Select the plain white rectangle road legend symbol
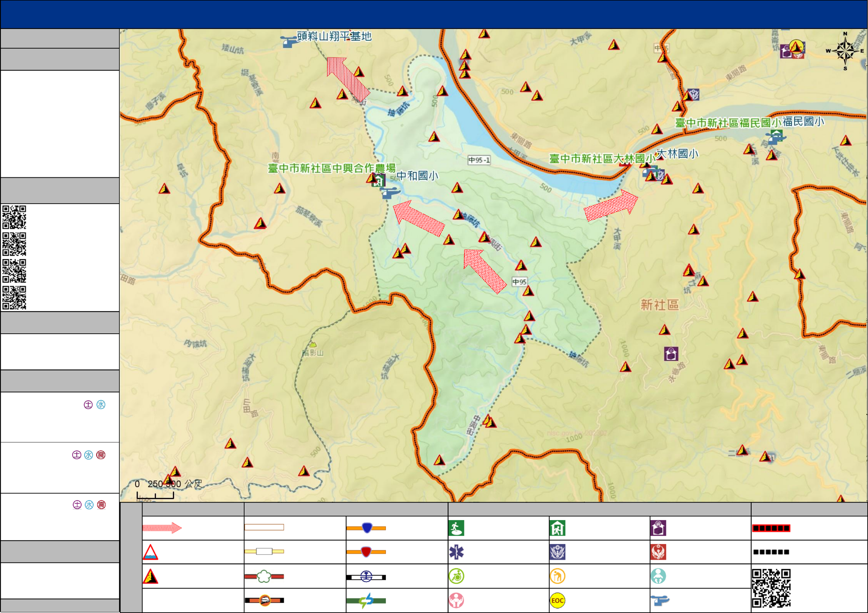The image size is (868, 613). [x=264, y=527]
